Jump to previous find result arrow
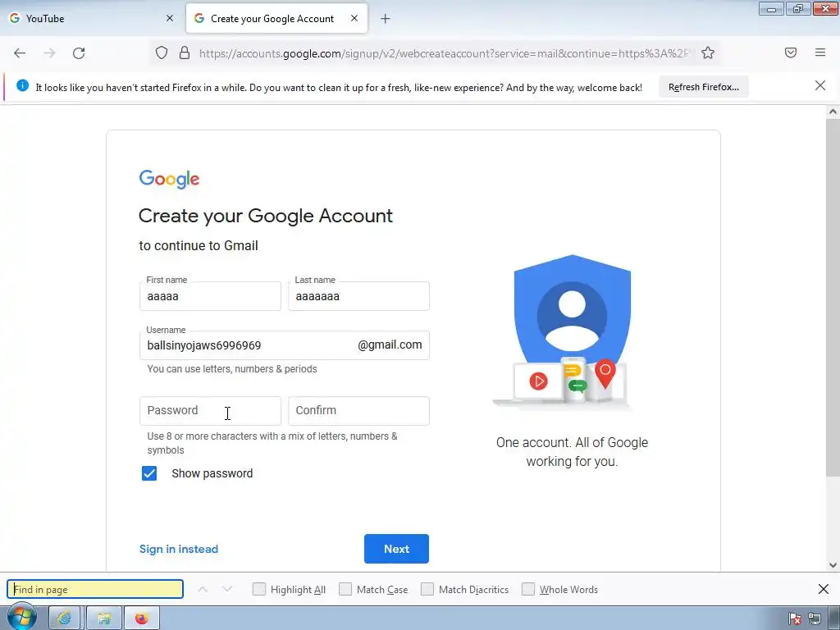The width and height of the screenshot is (840, 630). (x=203, y=589)
